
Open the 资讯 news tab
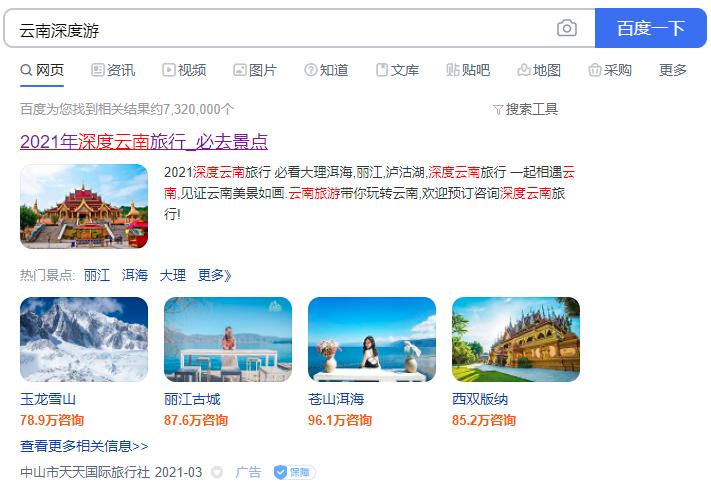[x=113, y=70]
